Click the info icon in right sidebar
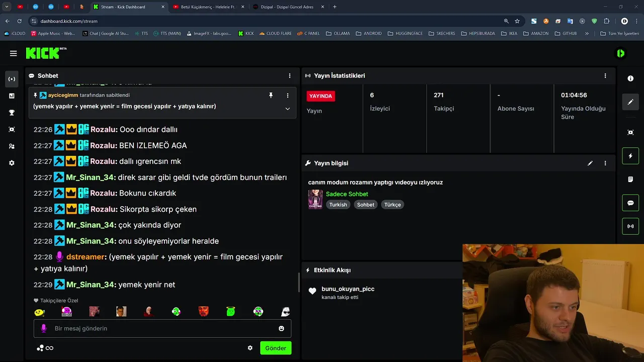 coord(630,78)
